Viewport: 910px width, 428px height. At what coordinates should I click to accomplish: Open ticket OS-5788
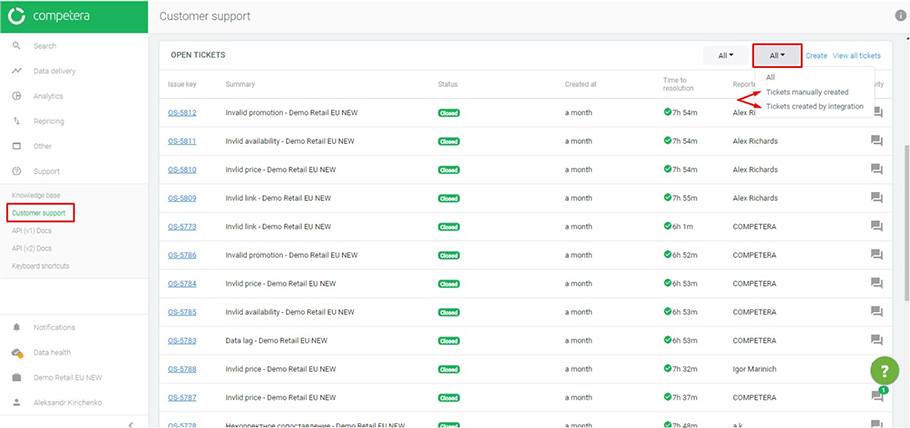point(182,369)
